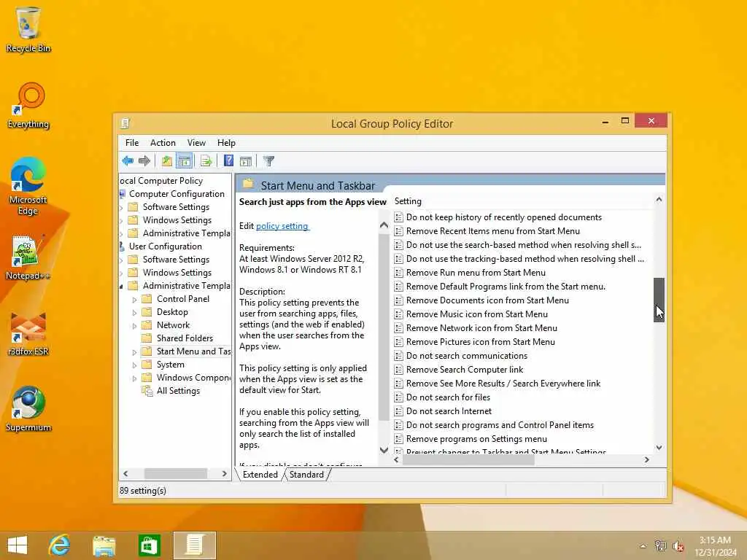Click the settings list horizontal scrollbar thumb

(x=469, y=460)
